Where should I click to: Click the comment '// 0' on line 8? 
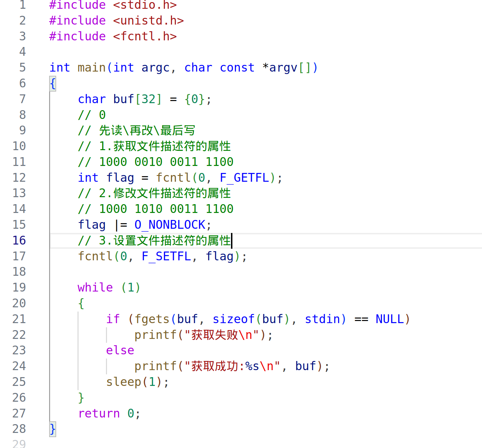click(92, 115)
